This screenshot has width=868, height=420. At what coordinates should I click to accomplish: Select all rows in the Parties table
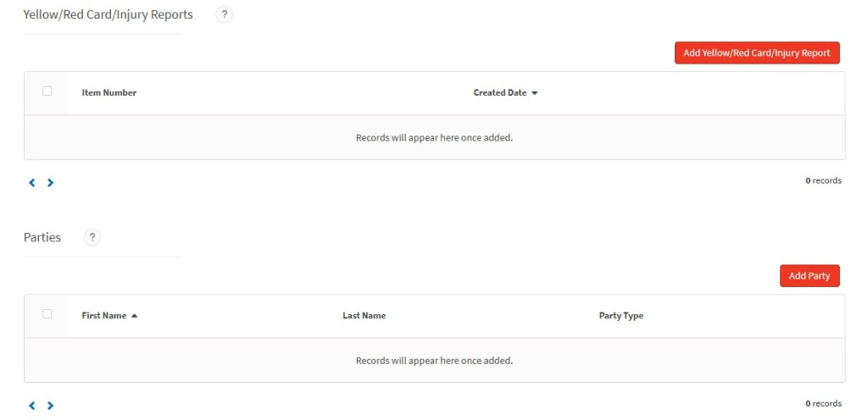point(47,314)
